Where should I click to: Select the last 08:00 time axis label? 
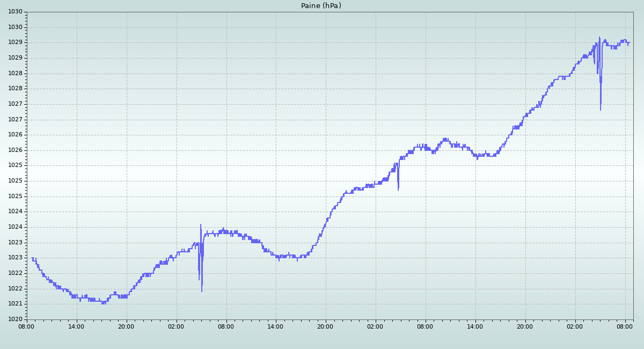click(625, 326)
